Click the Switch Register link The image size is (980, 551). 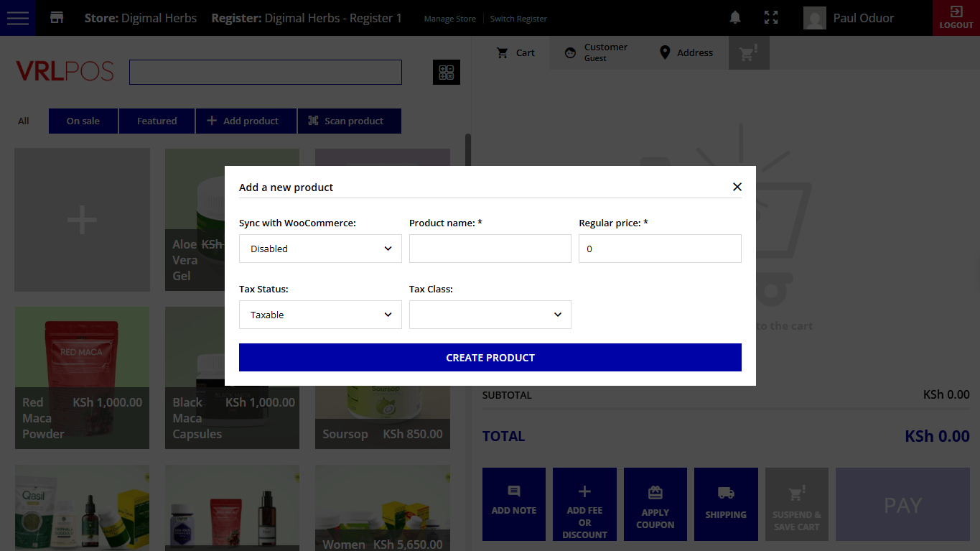tap(518, 19)
